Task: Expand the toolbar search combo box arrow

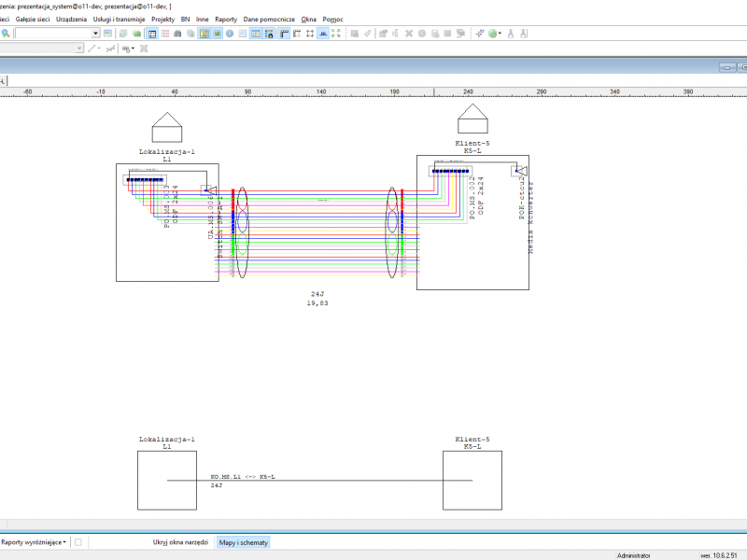Action: pos(96,34)
